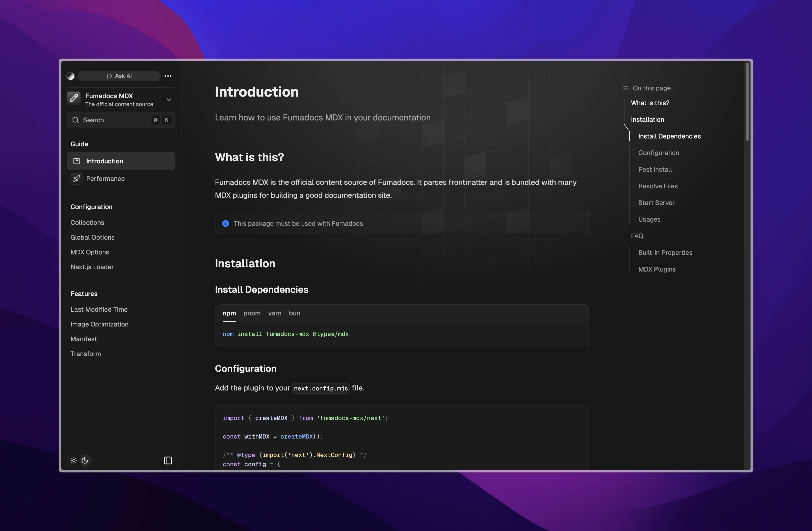The width and height of the screenshot is (812, 531).
Task: Open Collections in the sidebar
Action: pos(87,222)
